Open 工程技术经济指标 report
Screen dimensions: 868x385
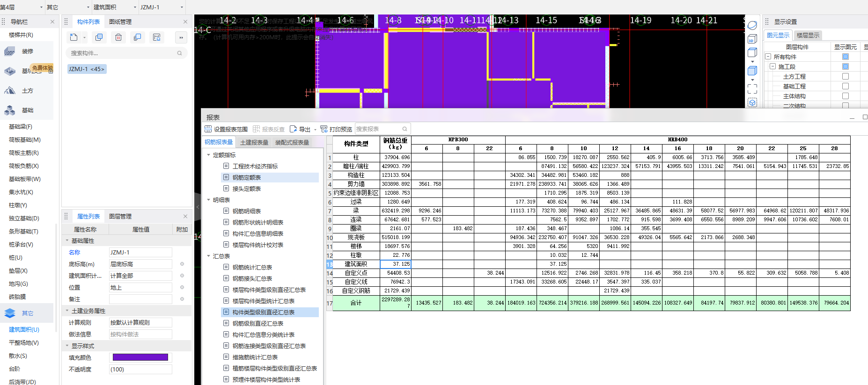255,166
